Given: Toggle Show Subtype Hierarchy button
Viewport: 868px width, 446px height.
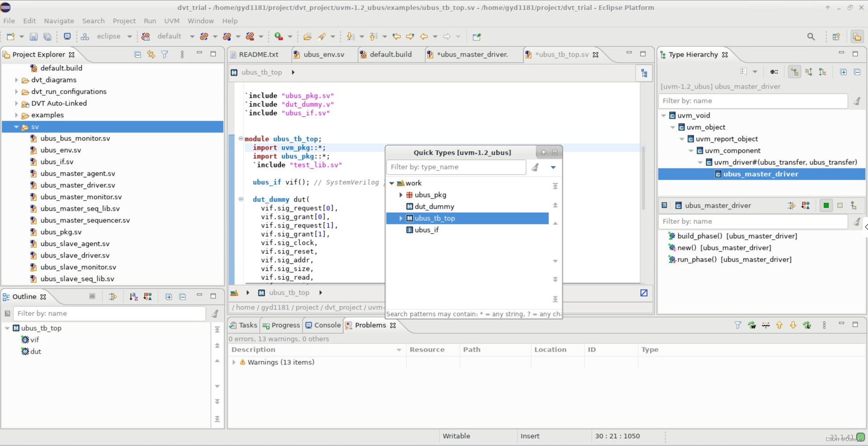Looking at the screenshot, I should point(822,72).
